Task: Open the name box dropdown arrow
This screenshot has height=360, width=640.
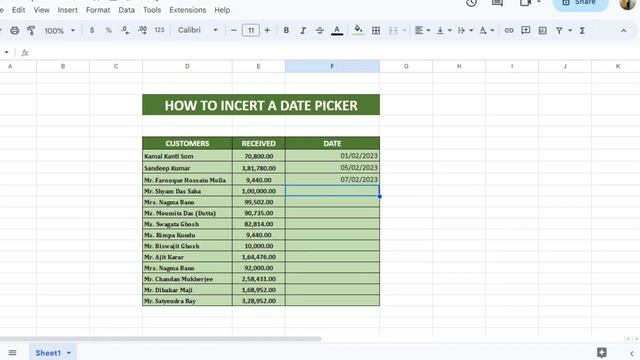Action: pyautogui.click(x=6, y=52)
